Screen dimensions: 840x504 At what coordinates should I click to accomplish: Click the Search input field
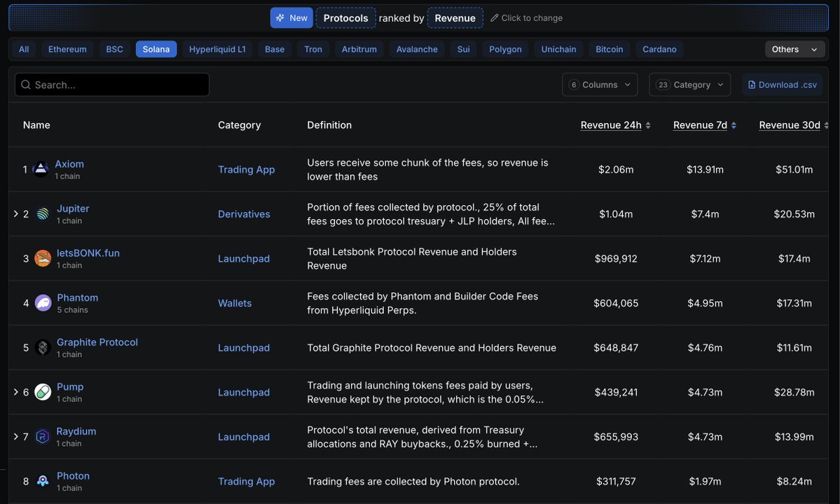[112, 85]
